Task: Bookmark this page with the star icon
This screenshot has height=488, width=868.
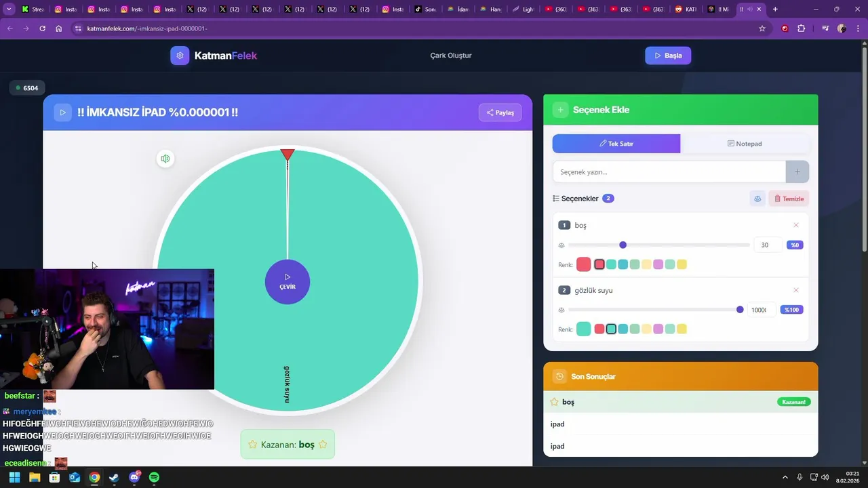Action: pos(762,28)
